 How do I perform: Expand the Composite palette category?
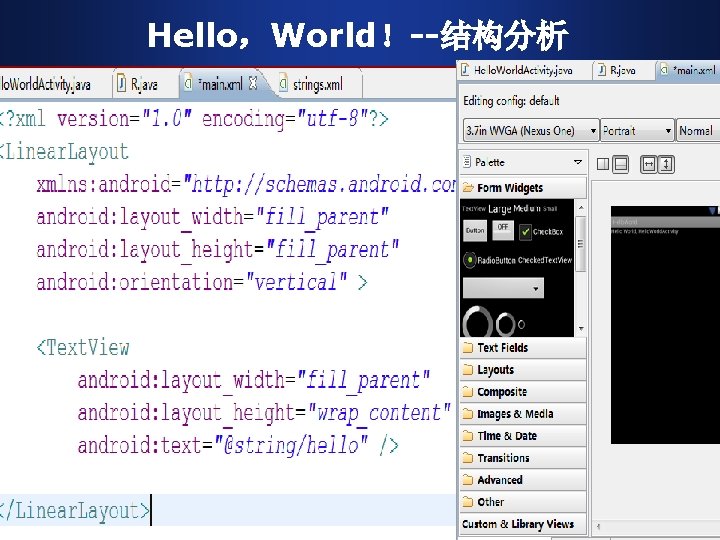pyautogui.click(x=523, y=392)
